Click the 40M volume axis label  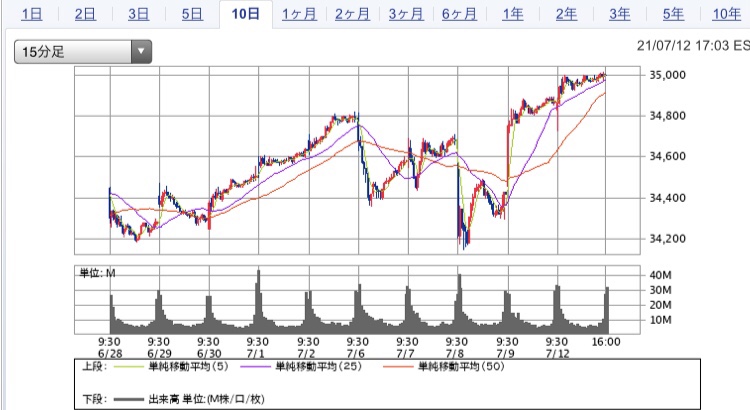click(x=661, y=275)
